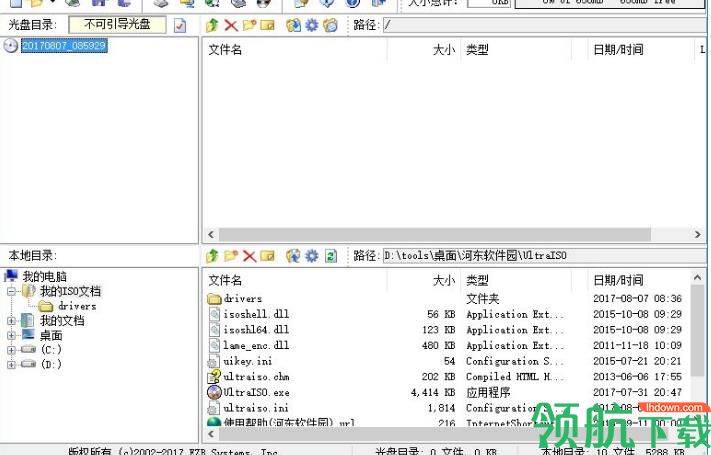Click 应用程序 type cell
711x455 pixels.
488,392
